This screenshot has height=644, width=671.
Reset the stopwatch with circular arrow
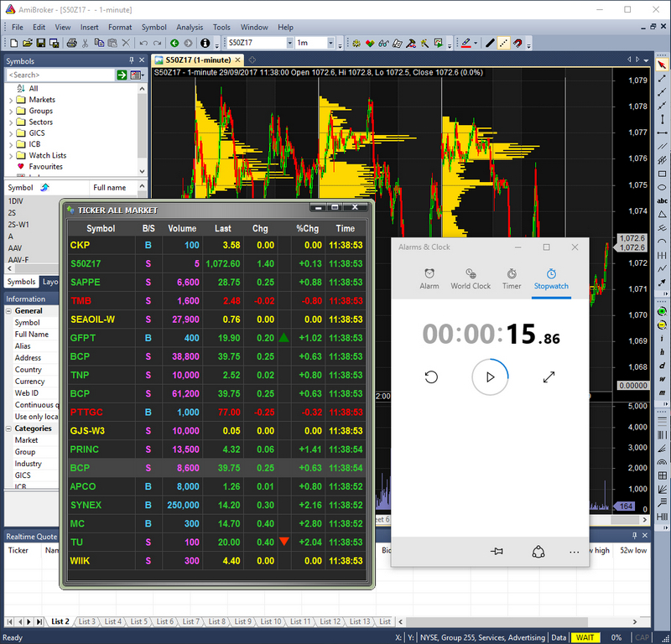point(431,377)
